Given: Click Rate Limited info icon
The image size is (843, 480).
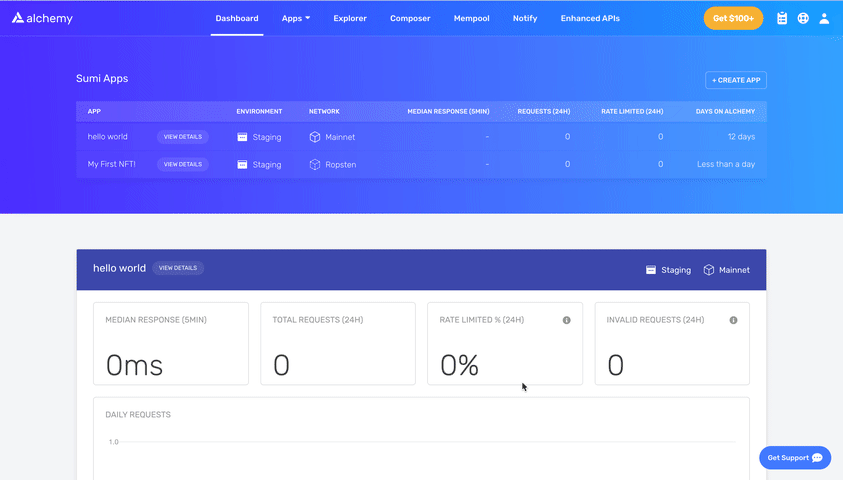Looking at the screenshot, I should tap(566, 320).
